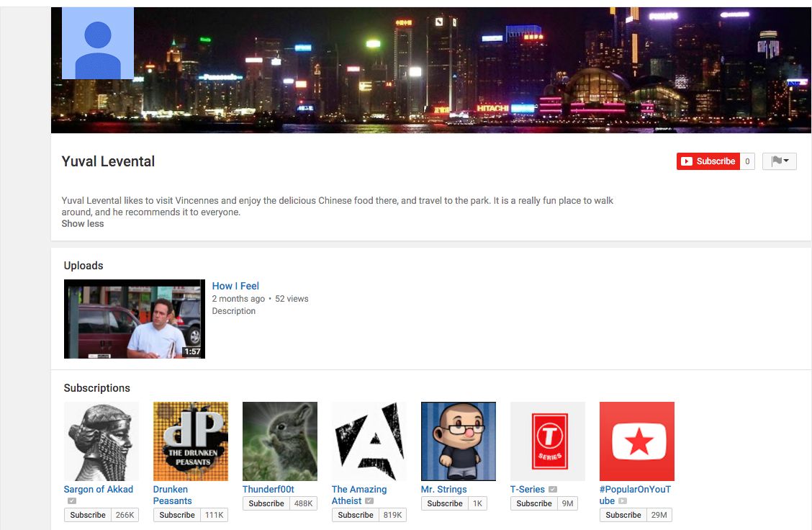Click The Amazing Atheist verified badge

[x=369, y=501]
